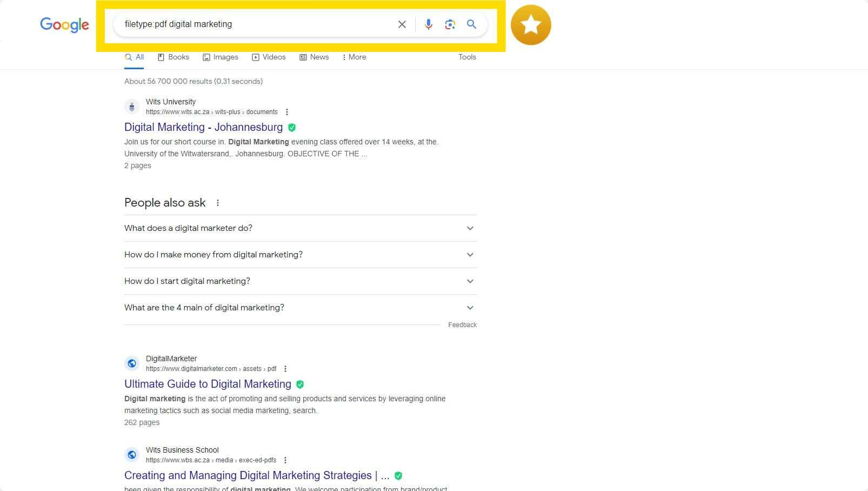Click the digitalmarketer.com URL breadcrumb
Viewport: 868px width, 491px height.
[x=211, y=369]
